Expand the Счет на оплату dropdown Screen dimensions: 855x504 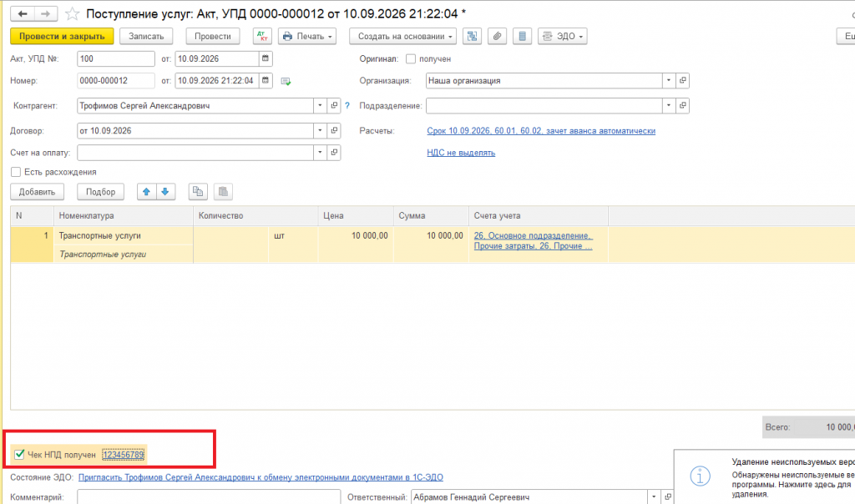(x=320, y=153)
